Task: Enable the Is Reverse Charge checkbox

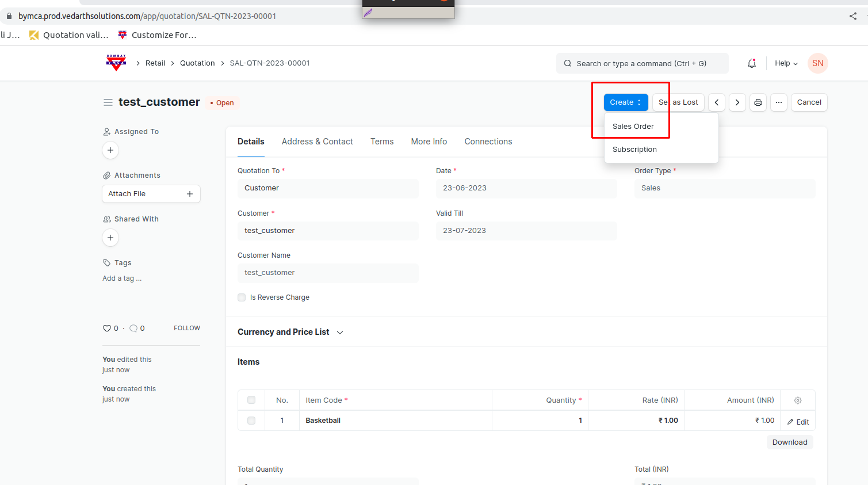Action: (x=242, y=297)
